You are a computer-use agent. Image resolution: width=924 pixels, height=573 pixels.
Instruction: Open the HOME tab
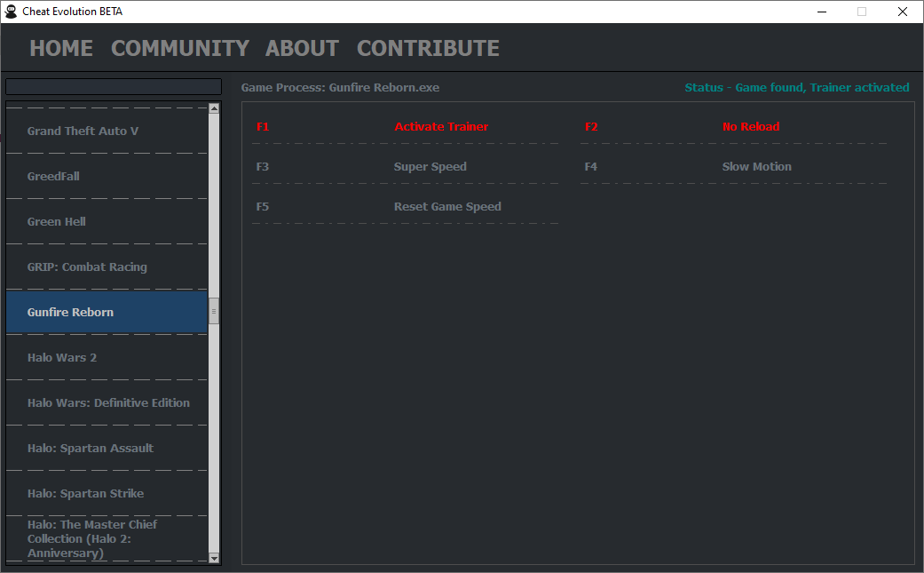pos(61,48)
